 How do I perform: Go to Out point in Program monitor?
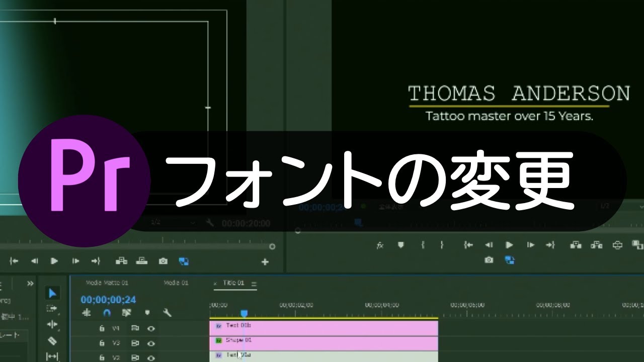550,245
